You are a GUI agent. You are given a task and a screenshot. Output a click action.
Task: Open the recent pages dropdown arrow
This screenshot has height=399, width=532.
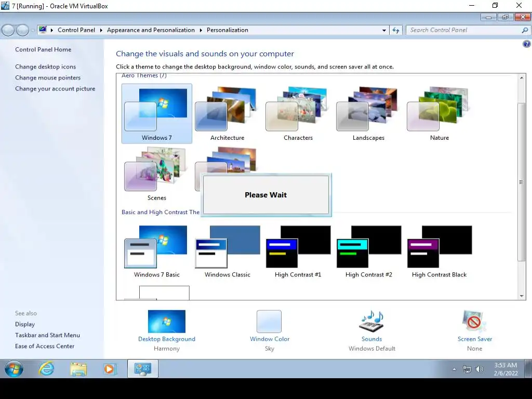33,30
